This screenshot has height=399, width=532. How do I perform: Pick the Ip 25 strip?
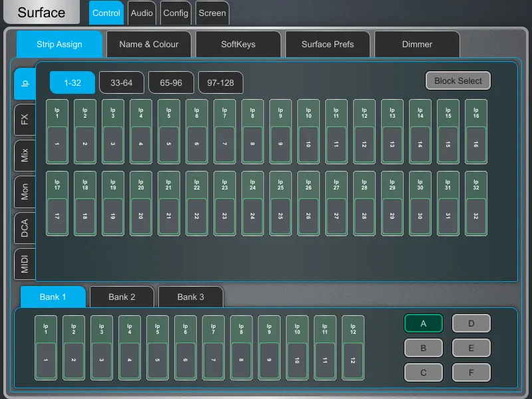pyautogui.click(x=281, y=203)
